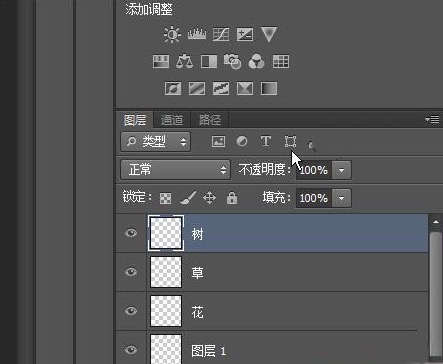Add a Photo Filter adjustment
Viewport: 443px width, 364px height.
pos(232,62)
